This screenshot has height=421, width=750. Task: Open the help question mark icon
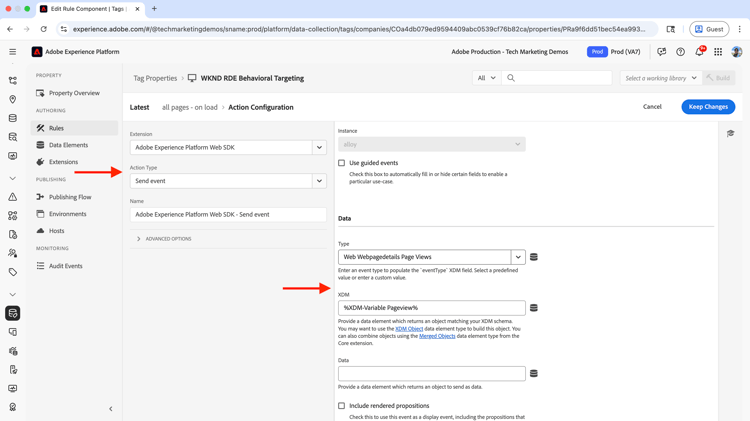(x=680, y=52)
